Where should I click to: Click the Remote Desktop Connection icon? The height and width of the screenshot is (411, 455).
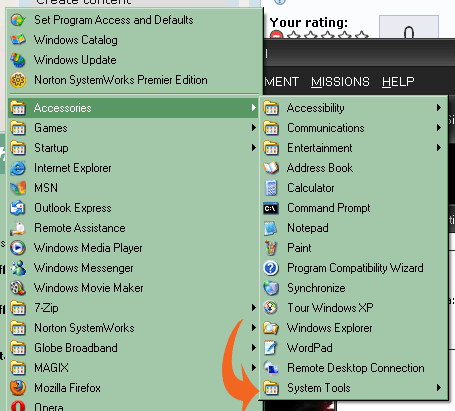click(x=271, y=368)
